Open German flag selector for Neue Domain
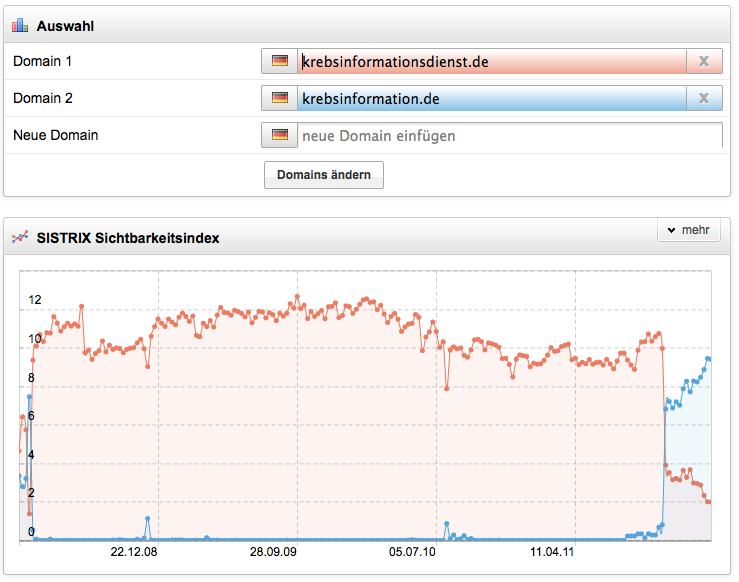 click(x=279, y=135)
